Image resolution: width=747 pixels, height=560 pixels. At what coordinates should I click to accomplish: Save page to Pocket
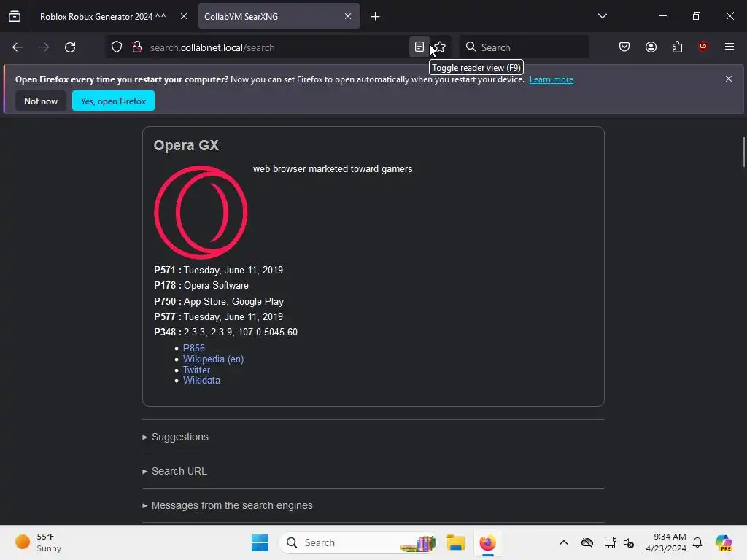coord(624,47)
